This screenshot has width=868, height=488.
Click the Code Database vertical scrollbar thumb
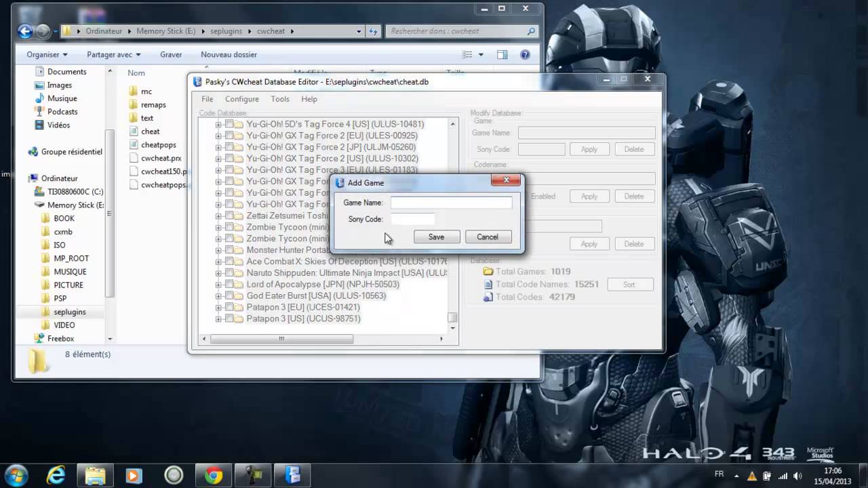[452, 317]
